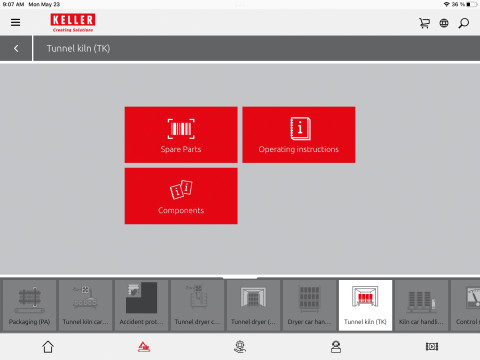
Task: Tap the info cards icon on Components
Action: (x=181, y=190)
